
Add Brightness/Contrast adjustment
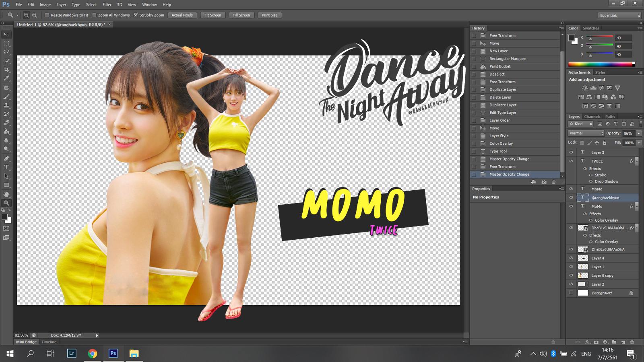[585, 88]
